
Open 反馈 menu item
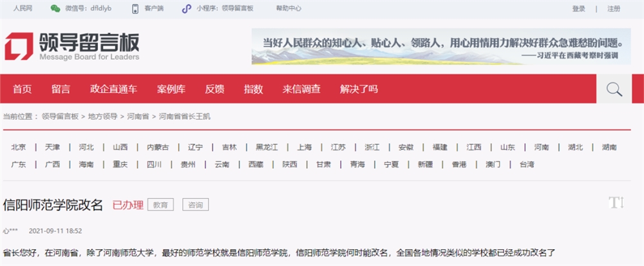coord(215,89)
